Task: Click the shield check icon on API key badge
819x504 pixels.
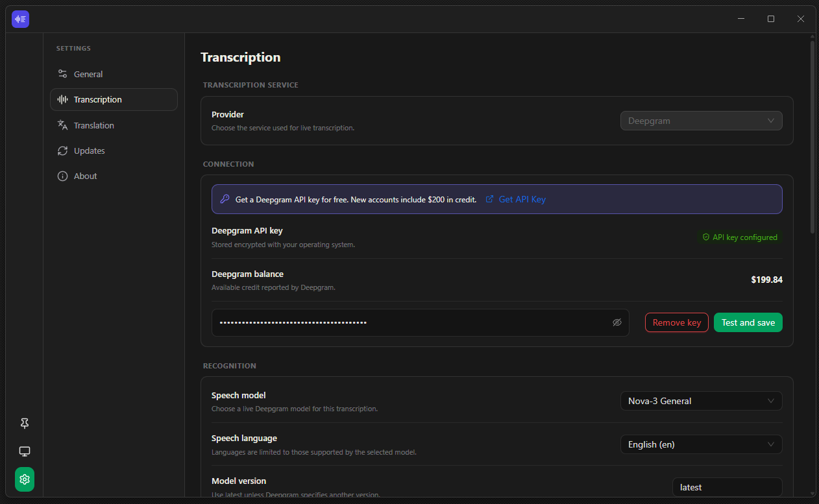Action: tap(706, 237)
